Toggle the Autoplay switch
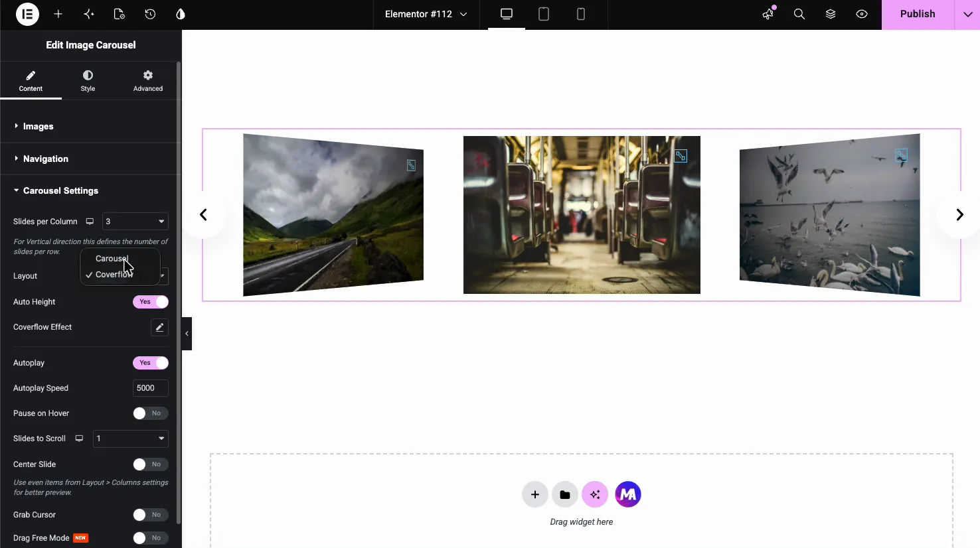The height and width of the screenshot is (548, 980). tap(151, 363)
